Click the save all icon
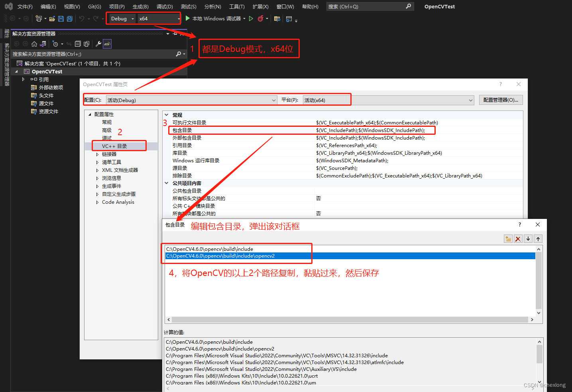This screenshot has width=572, height=392. point(70,18)
